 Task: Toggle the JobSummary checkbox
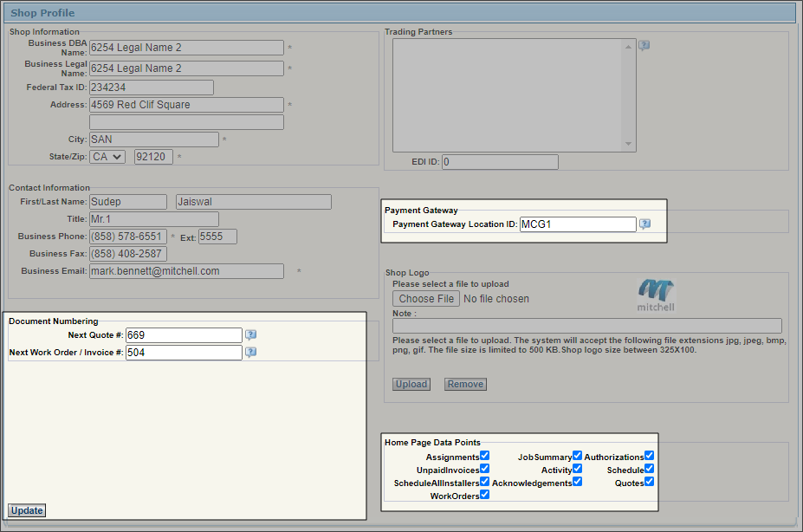pos(577,456)
